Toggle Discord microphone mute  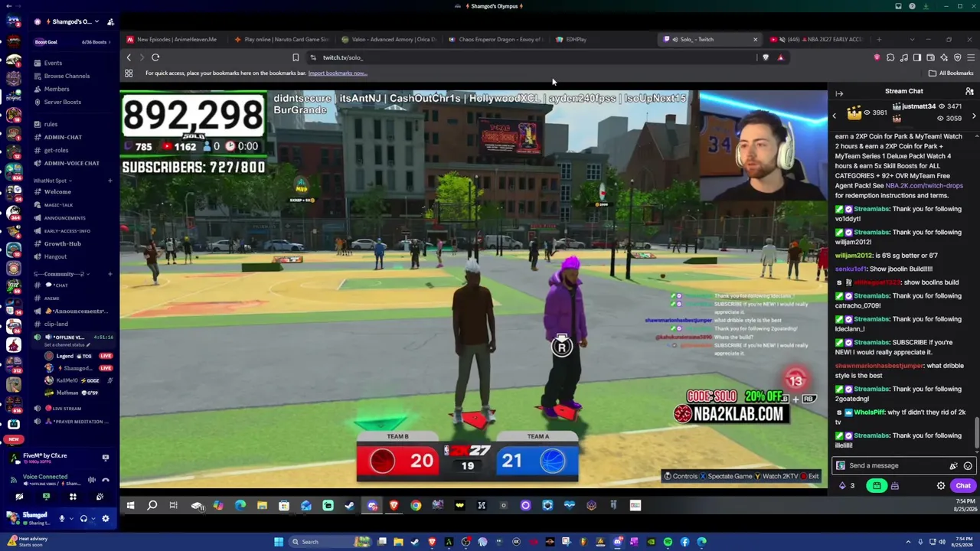point(62,518)
